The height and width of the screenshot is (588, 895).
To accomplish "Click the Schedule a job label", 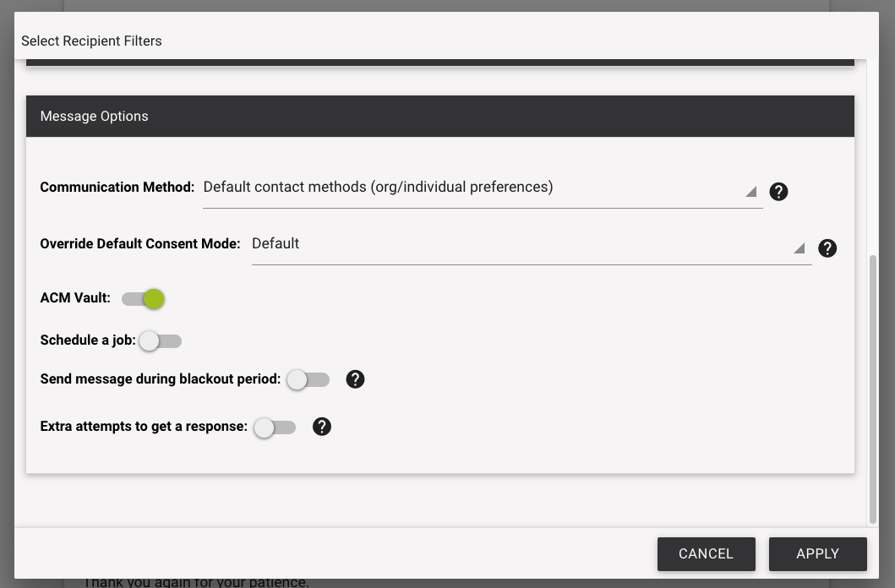I will (x=88, y=340).
